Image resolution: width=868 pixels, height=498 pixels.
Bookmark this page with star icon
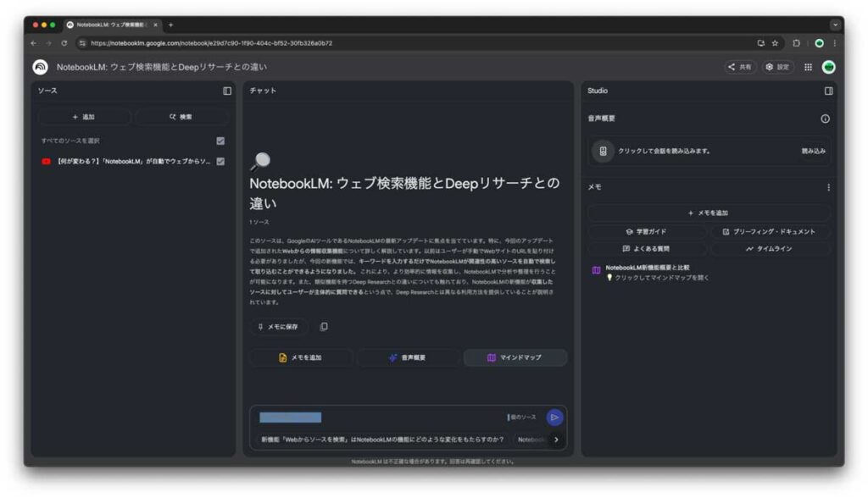point(775,43)
